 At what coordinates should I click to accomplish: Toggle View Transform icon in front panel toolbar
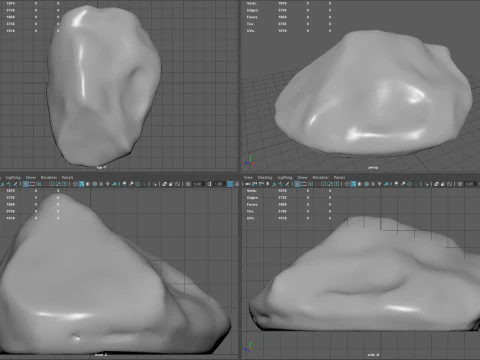click(x=230, y=184)
